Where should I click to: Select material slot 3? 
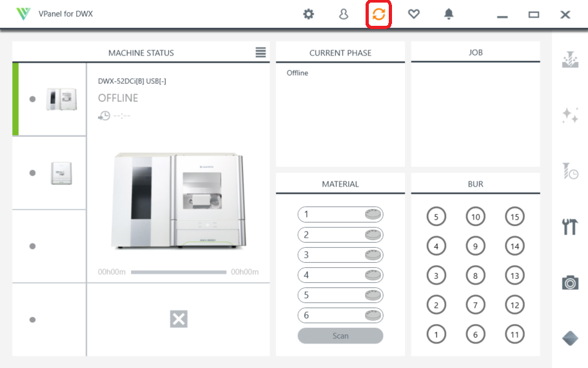(x=340, y=255)
